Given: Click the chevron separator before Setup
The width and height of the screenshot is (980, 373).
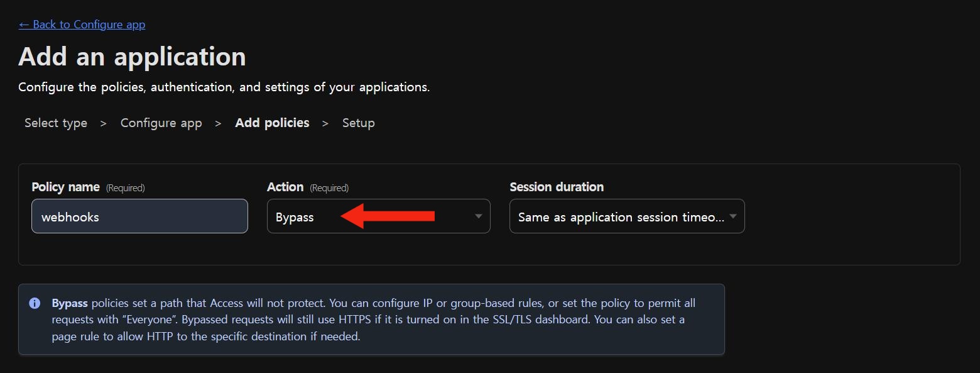Looking at the screenshot, I should pos(325,123).
